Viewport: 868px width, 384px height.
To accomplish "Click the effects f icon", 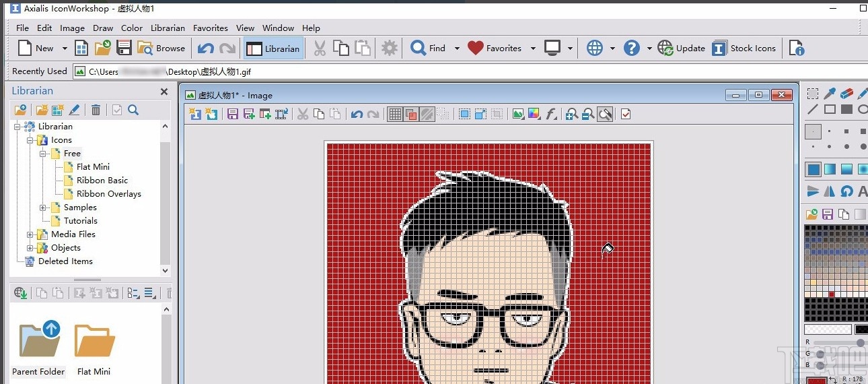I will 551,114.
